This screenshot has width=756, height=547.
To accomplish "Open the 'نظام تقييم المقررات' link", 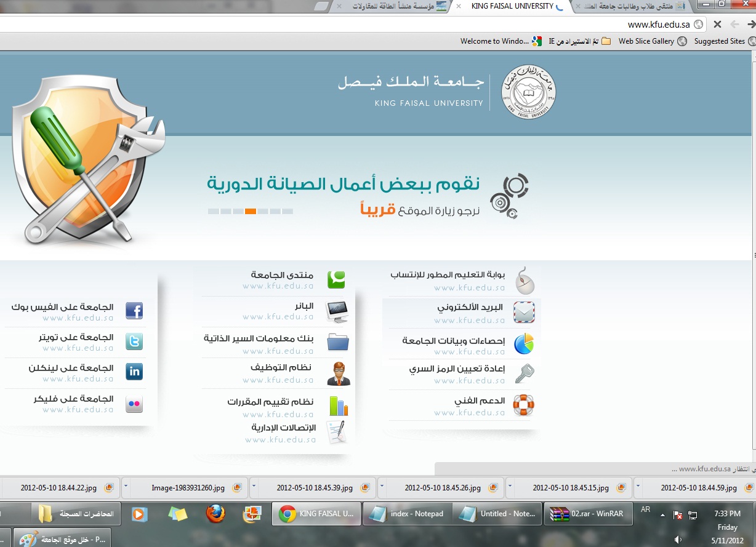I will (270, 402).
